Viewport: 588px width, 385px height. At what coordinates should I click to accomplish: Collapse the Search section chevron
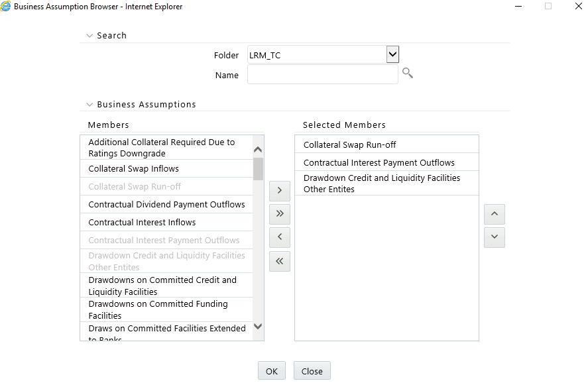tap(89, 36)
